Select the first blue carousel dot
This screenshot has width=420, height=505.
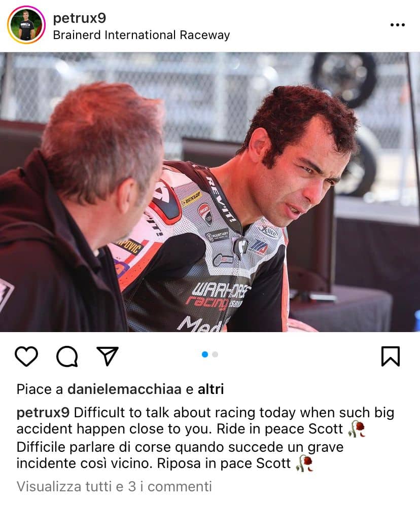204,354
